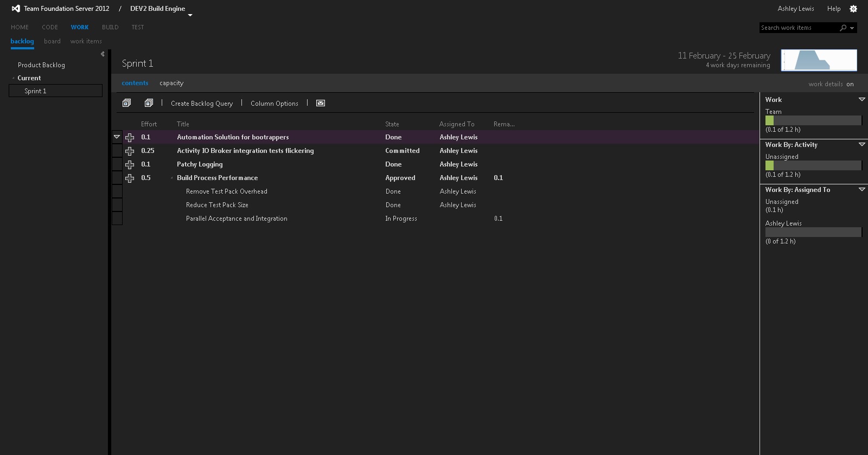Click DEV2 Build Engine project name
Viewport: 868px width, 455px height.
158,9
